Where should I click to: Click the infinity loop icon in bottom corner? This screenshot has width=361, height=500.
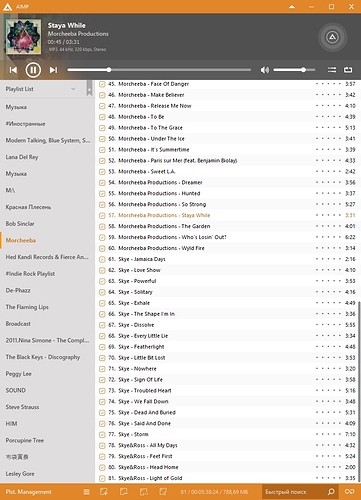(x=349, y=492)
